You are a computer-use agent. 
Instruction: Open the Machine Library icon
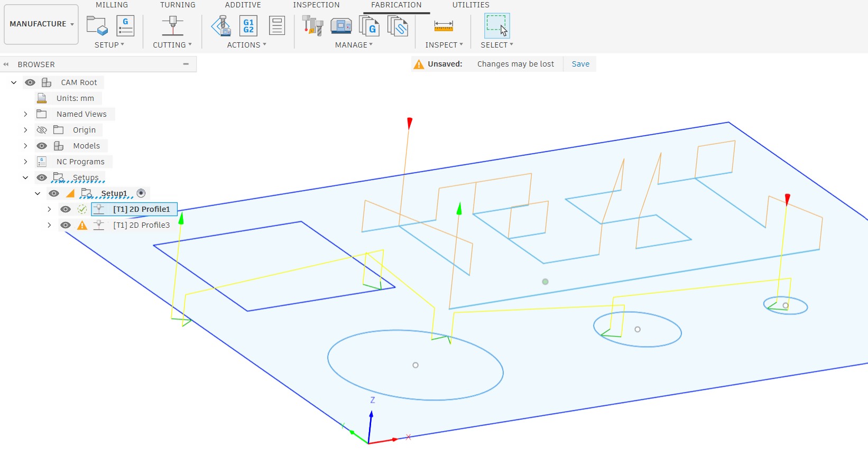click(x=341, y=25)
